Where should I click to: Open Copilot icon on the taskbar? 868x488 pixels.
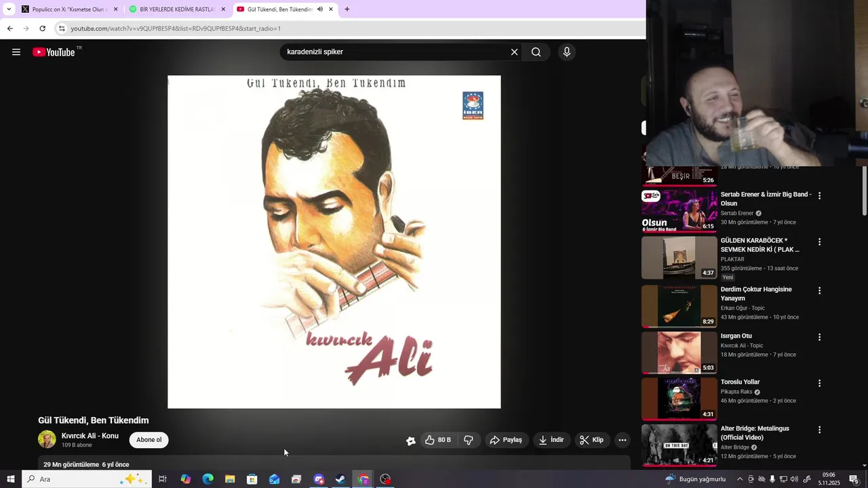185,479
